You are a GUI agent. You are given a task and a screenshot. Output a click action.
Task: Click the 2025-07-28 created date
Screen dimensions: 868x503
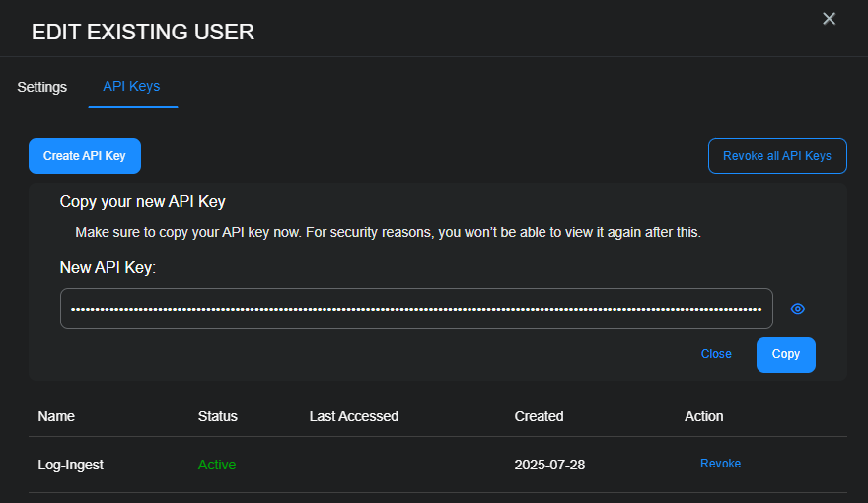point(549,465)
